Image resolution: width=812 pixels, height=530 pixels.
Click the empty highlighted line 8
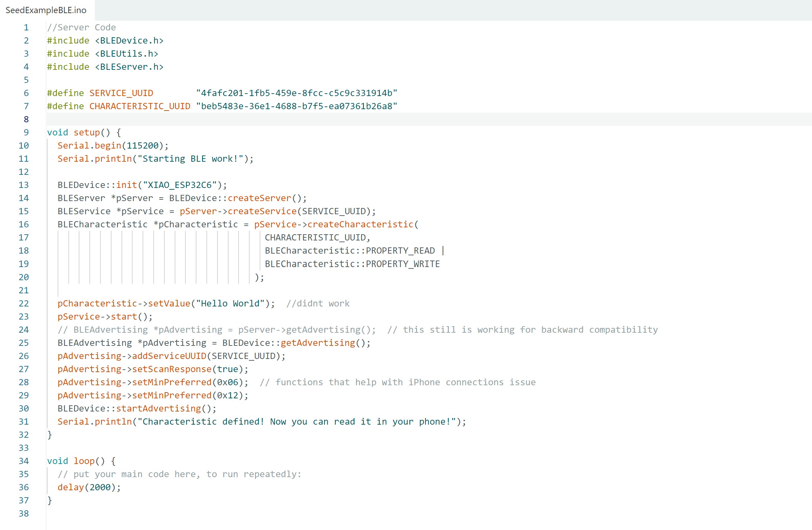click(414, 119)
